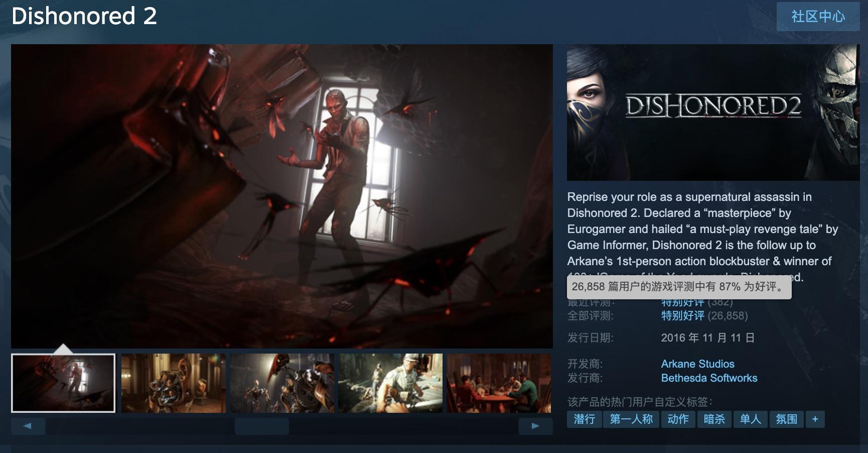Screen dimensions: 868x453
Task: Click the 氛围 atmospheric tag
Action: (x=786, y=419)
